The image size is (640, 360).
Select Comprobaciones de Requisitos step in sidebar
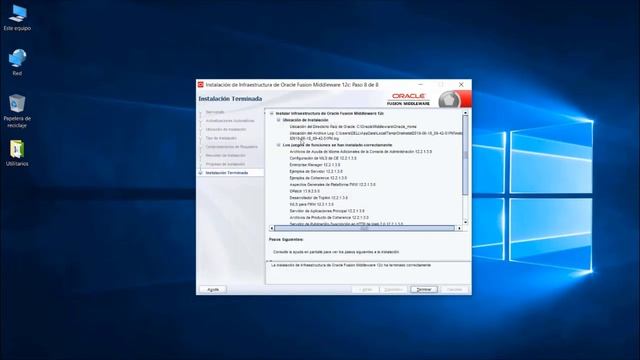coord(231,147)
